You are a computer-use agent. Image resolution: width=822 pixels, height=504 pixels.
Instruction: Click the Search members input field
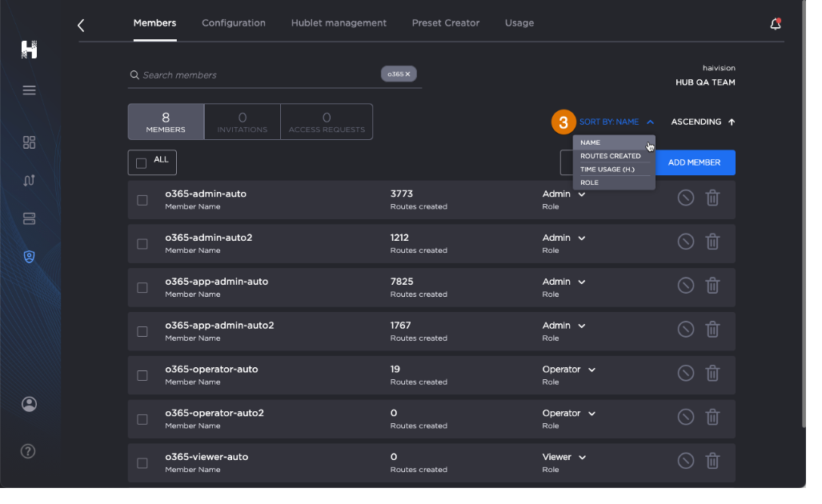click(256, 75)
